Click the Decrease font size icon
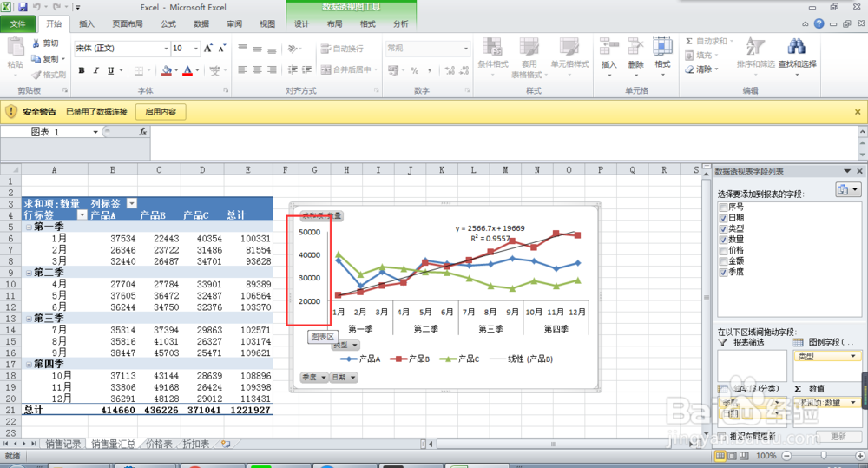Screen dimensions: 868x468 coord(221,49)
